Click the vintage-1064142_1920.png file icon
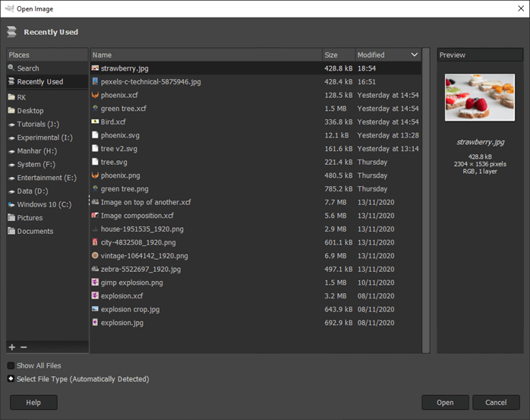The image size is (530, 420). [95, 256]
